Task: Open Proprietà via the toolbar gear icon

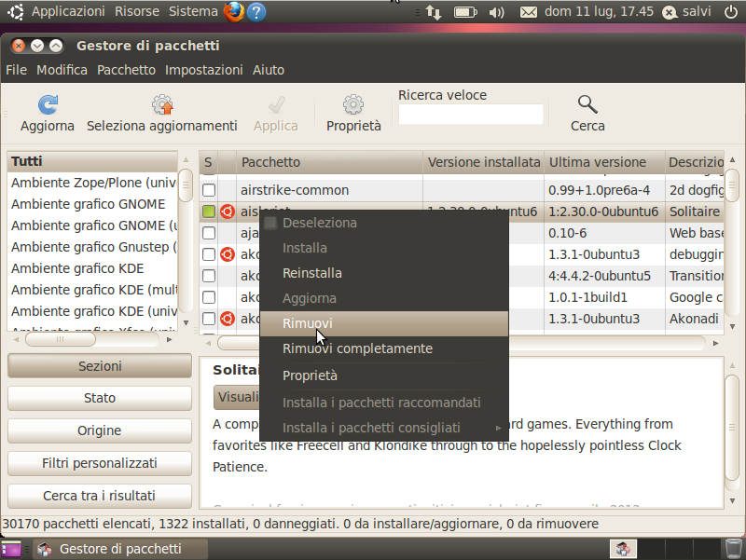Action: (x=353, y=105)
